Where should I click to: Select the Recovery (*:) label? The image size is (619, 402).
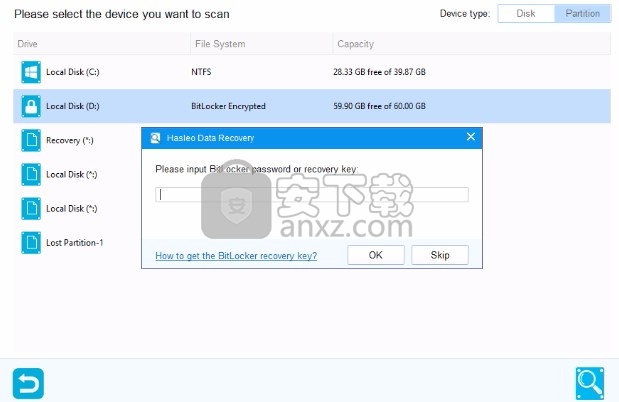pyautogui.click(x=70, y=140)
